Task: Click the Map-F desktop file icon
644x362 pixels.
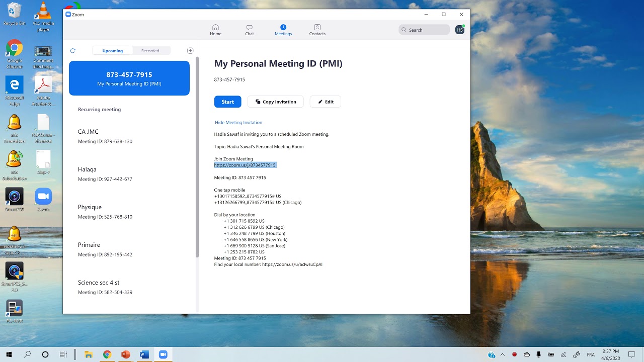Action: (43, 162)
